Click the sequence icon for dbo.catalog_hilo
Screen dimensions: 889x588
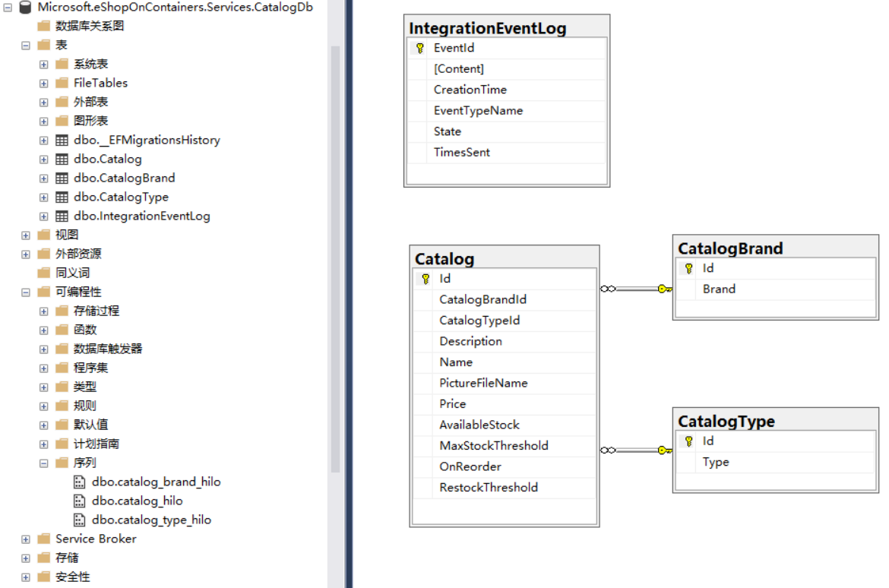click(78, 501)
